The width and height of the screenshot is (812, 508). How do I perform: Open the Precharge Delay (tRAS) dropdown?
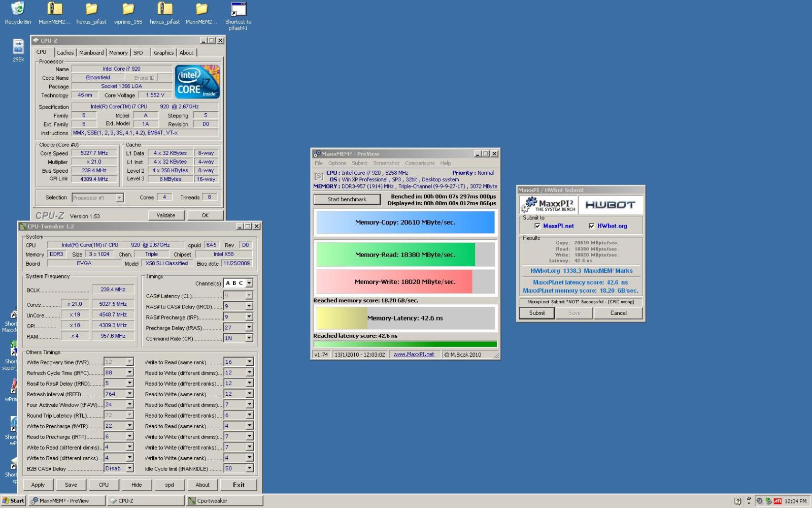(249, 328)
